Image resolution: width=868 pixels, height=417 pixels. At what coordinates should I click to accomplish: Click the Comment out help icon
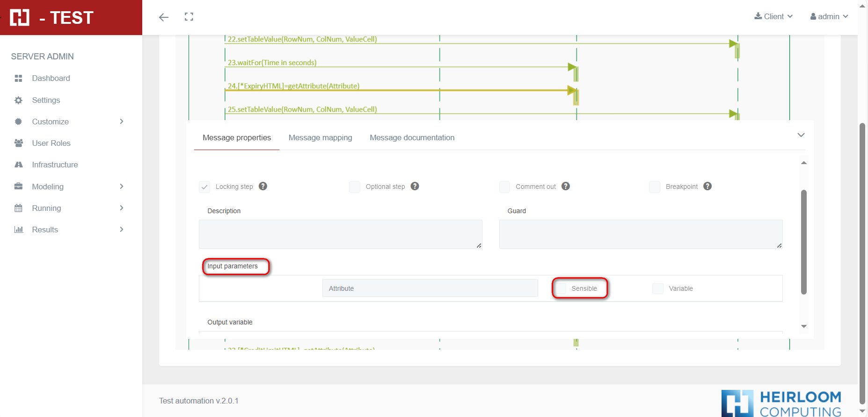tap(566, 186)
